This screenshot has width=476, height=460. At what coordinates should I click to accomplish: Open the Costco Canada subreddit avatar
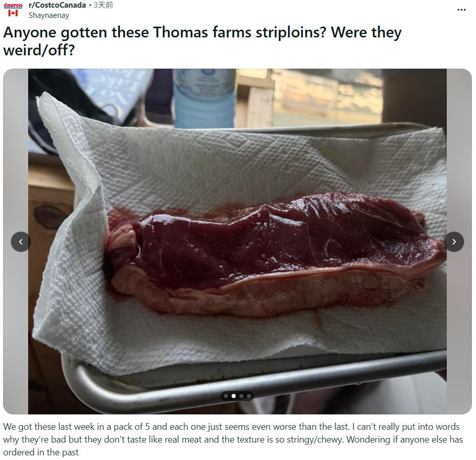pyautogui.click(x=13, y=10)
